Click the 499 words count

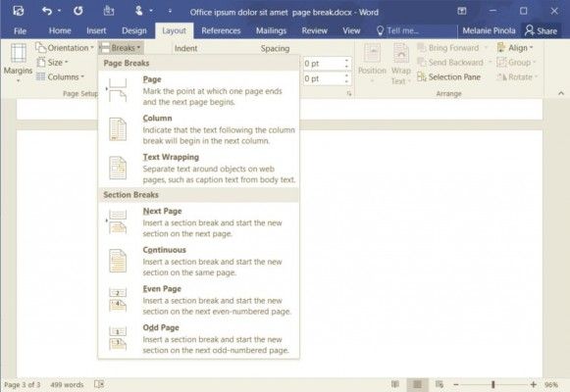67,384
